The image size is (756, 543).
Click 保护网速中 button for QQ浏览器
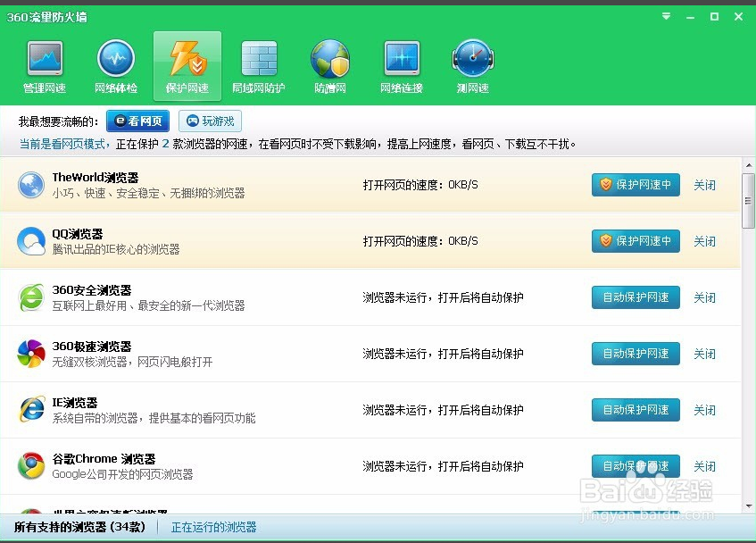click(x=636, y=240)
